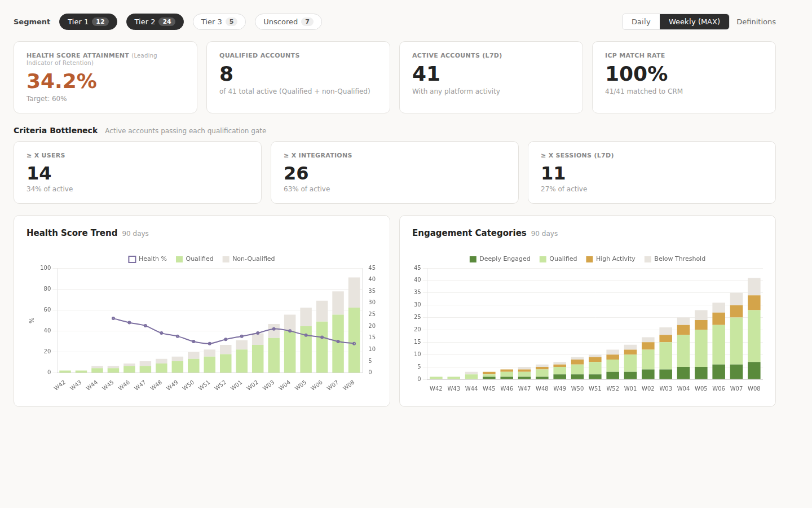Screen dimensions: 812x508
Task: Click the ICP Match Rate card
Action: 683,77
